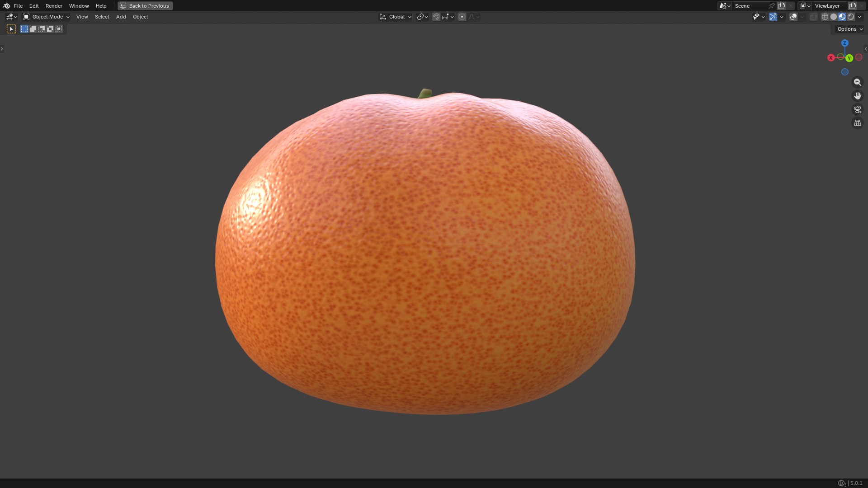Open the viewport View menu
This screenshot has height=488, width=868.
[82, 17]
